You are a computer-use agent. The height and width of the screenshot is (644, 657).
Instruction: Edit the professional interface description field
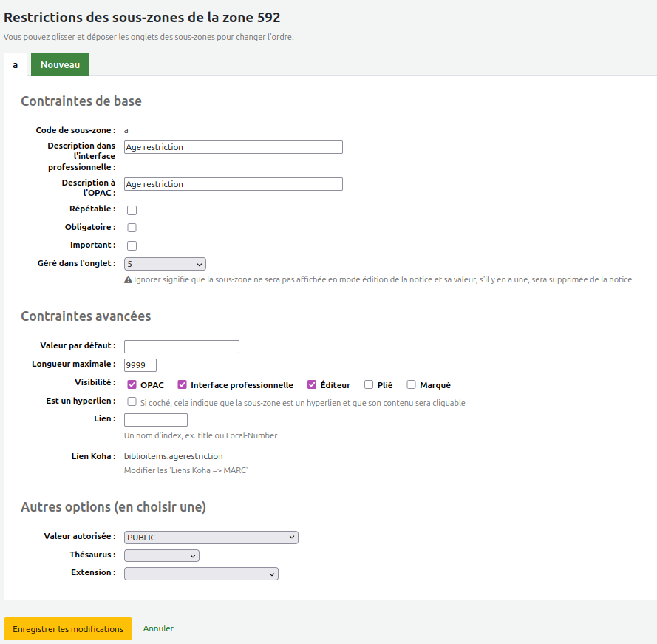click(x=234, y=147)
